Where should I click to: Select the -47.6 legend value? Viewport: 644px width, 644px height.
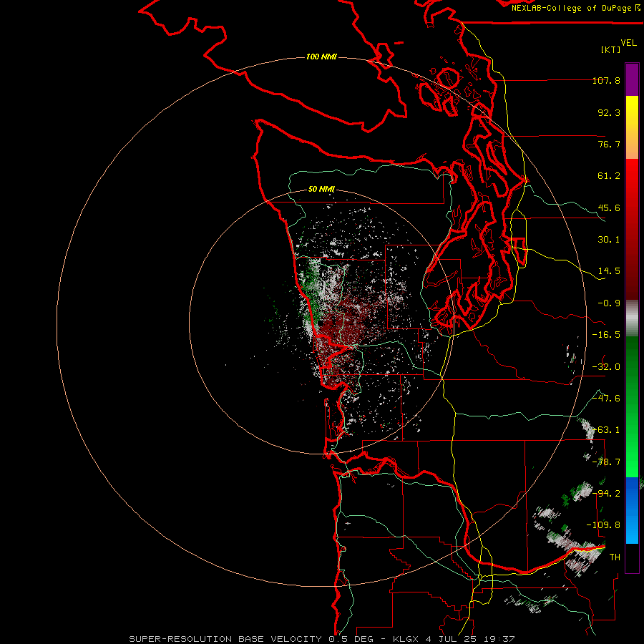(606, 399)
